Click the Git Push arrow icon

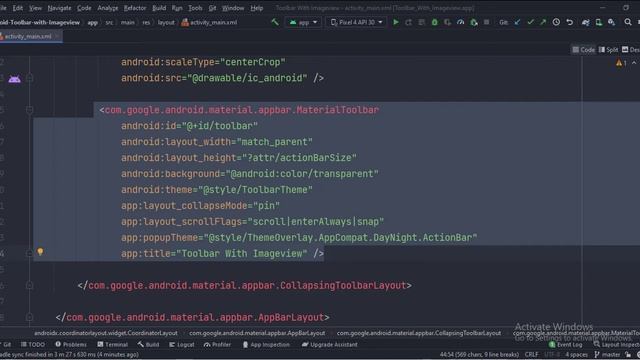click(543, 22)
